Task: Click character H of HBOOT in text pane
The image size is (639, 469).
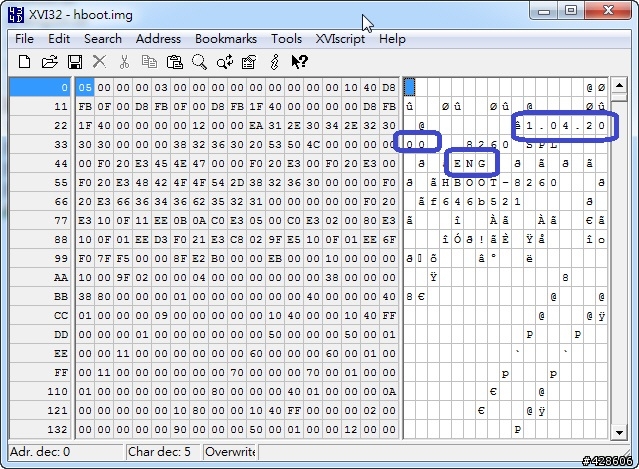Action: (445, 183)
